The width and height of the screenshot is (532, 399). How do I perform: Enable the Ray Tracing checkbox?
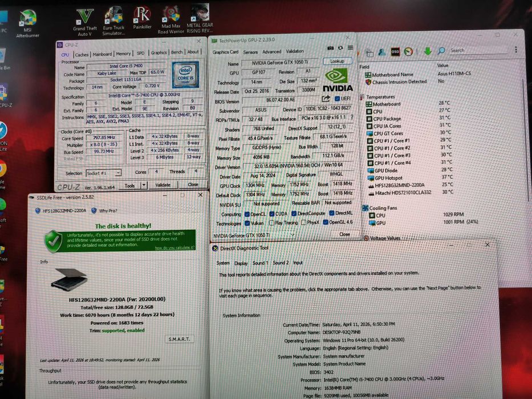click(x=271, y=223)
